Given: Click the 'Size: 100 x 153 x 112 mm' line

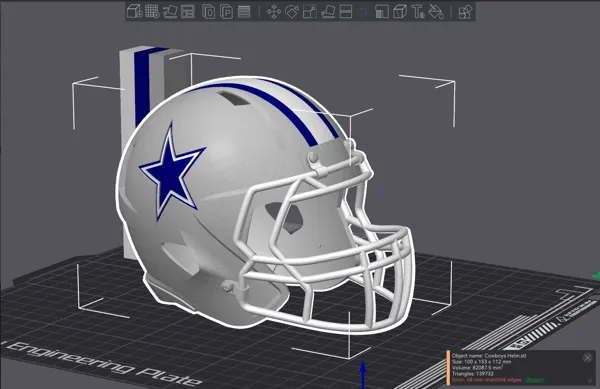Looking at the screenshot, I should pyautogui.click(x=481, y=361).
